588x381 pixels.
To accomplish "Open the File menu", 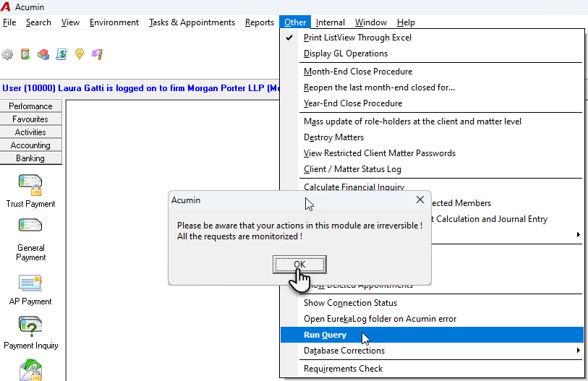I will (9, 22).
